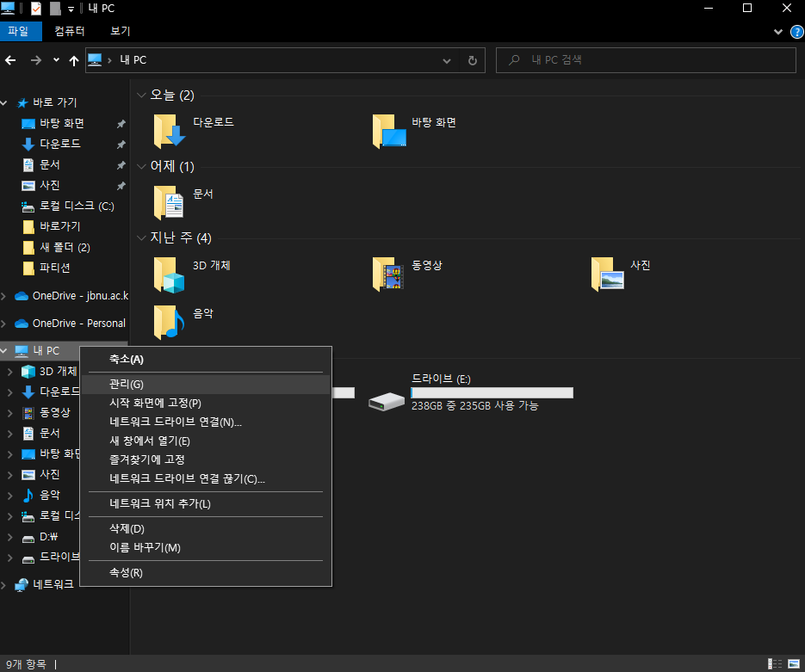Collapse the 바로 가기 tree node
Image resolution: width=805 pixels, height=672 pixels.
(3, 103)
